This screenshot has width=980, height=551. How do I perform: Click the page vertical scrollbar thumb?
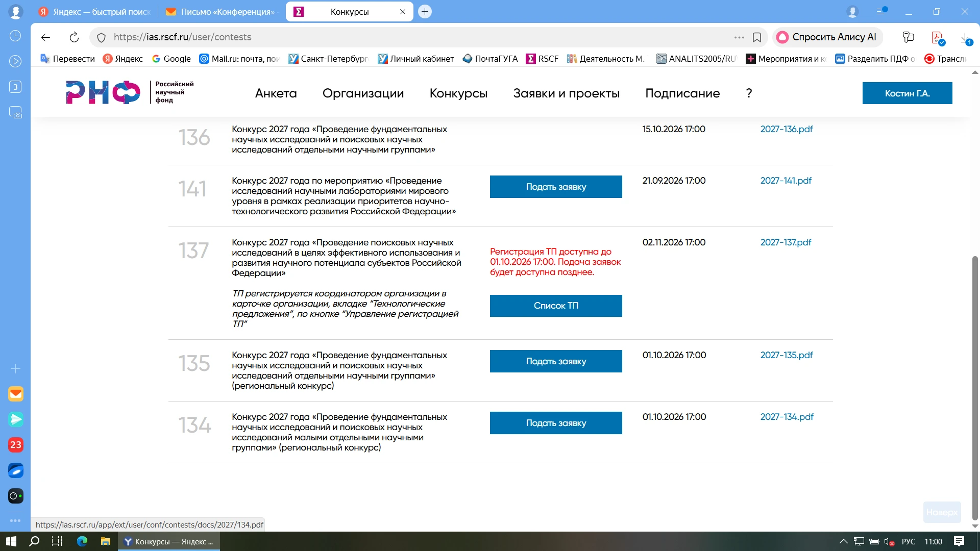pyautogui.click(x=975, y=388)
